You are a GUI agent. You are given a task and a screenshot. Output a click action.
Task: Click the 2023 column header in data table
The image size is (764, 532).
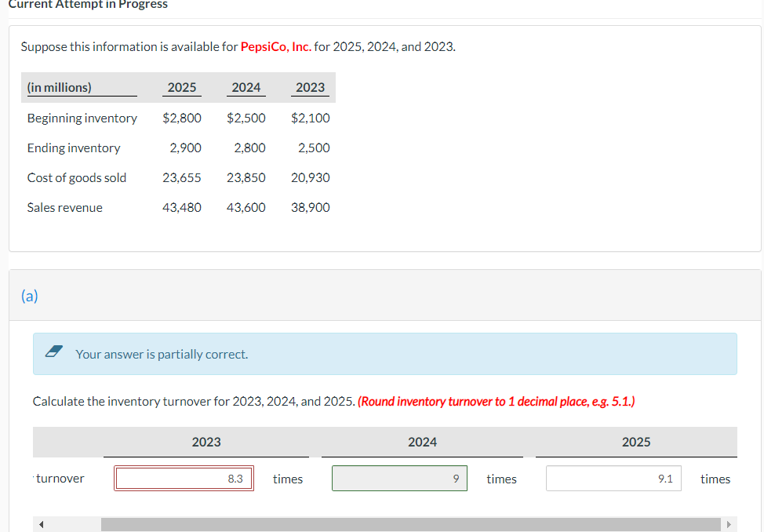click(310, 87)
